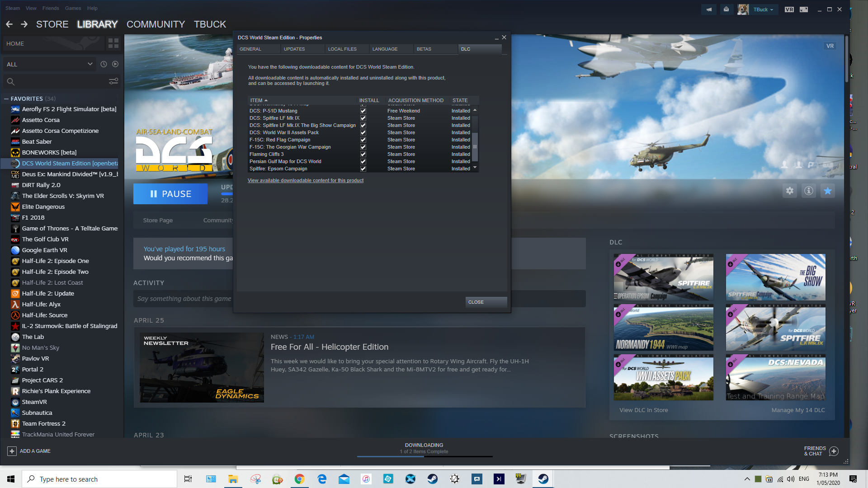The height and width of the screenshot is (488, 868).
Task: Click DLC list scroll down arrow
Action: click(475, 168)
